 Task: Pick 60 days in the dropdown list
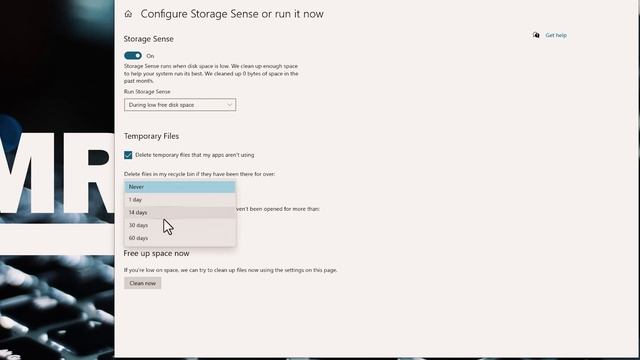[x=180, y=238]
